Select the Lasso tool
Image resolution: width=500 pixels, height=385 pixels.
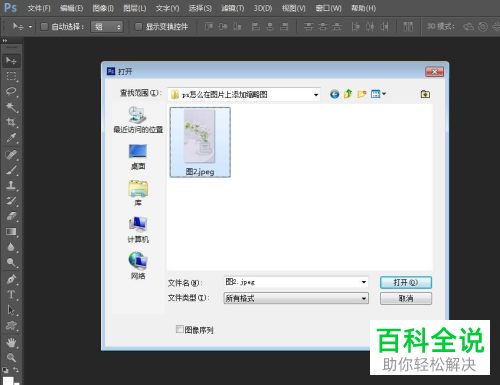coord(11,91)
